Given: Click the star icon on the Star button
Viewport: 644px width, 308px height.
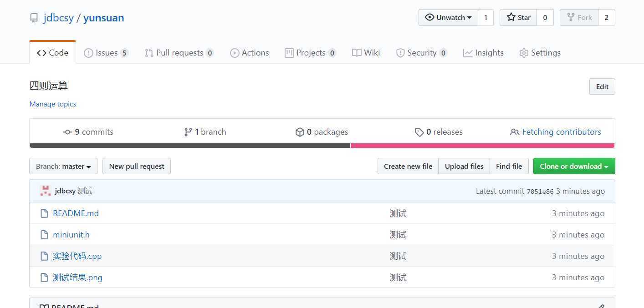Looking at the screenshot, I should (x=511, y=17).
